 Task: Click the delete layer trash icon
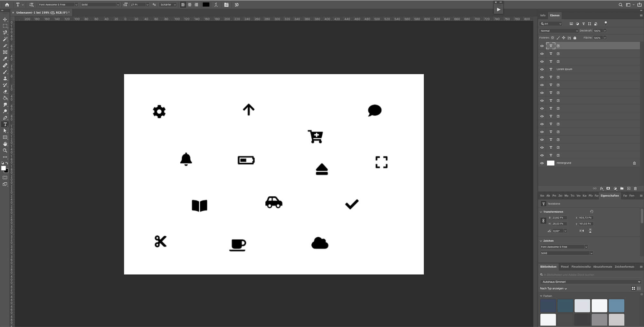point(636,188)
